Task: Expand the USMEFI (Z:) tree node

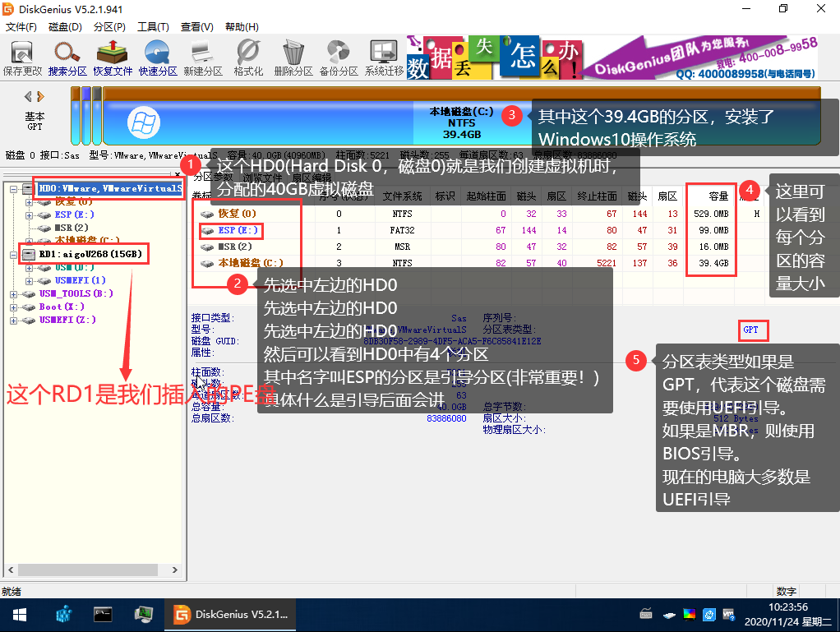Action: coord(13,321)
